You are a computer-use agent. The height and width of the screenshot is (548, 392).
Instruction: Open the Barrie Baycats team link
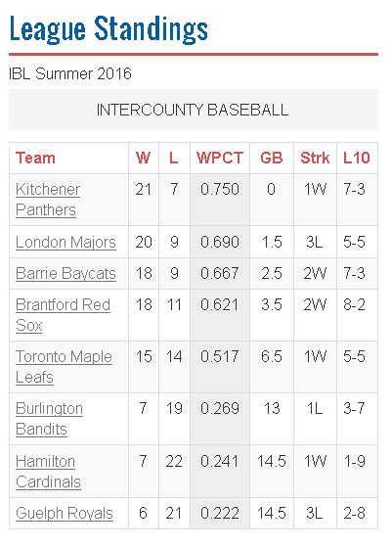click(x=65, y=274)
